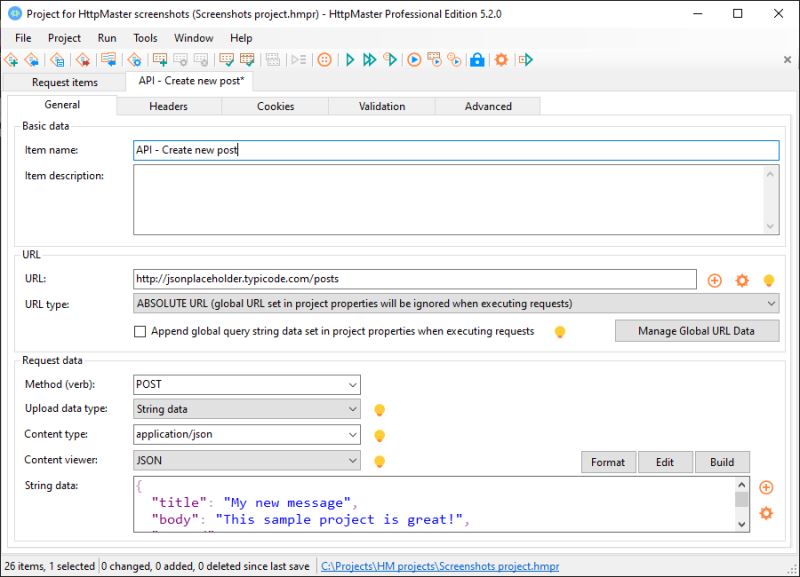Click the Edit button
Viewport: 800px width, 577px height.
(665, 462)
